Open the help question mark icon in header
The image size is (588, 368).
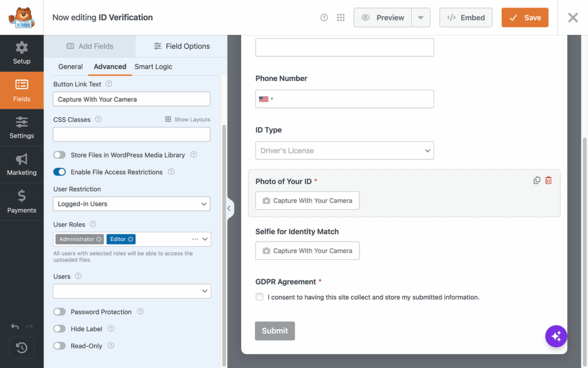(324, 18)
